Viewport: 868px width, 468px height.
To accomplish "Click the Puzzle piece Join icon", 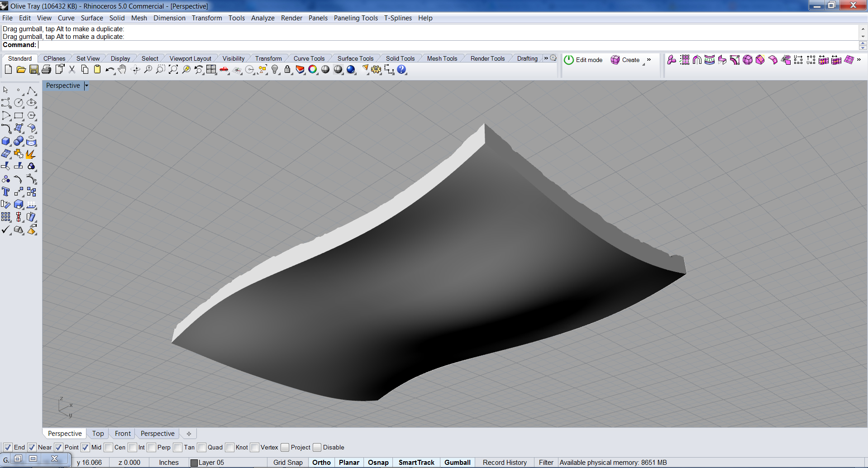I will click(19, 154).
